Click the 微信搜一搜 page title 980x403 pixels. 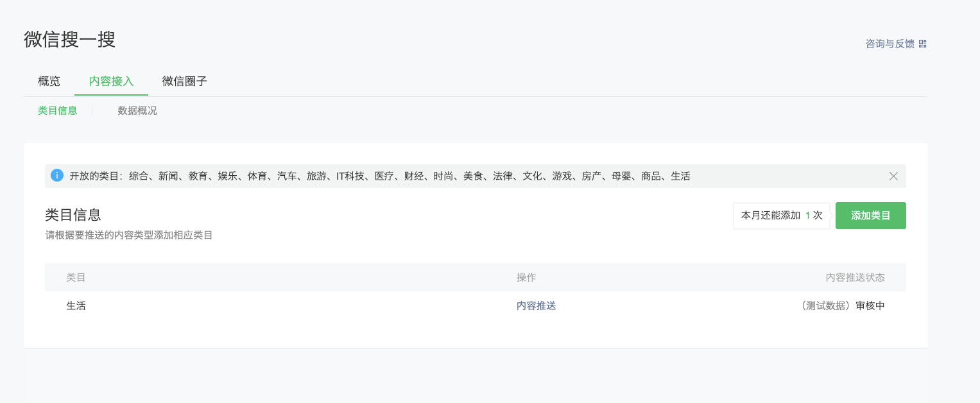coord(69,39)
